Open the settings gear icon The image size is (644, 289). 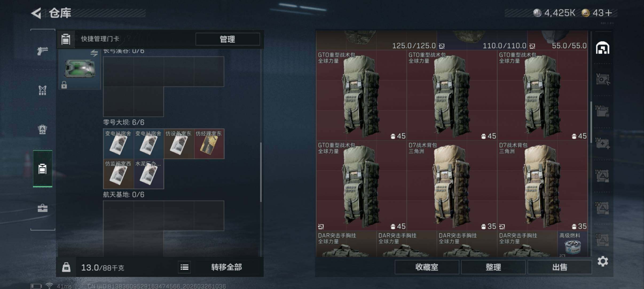tap(603, 261)
